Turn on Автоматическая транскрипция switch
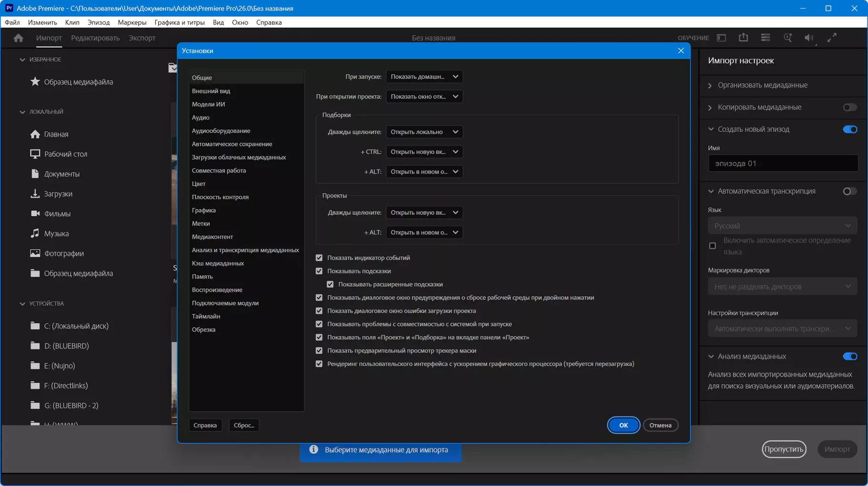Image resolution: width=868 pixels, height=486 pixels. click(x=850, y=191)
